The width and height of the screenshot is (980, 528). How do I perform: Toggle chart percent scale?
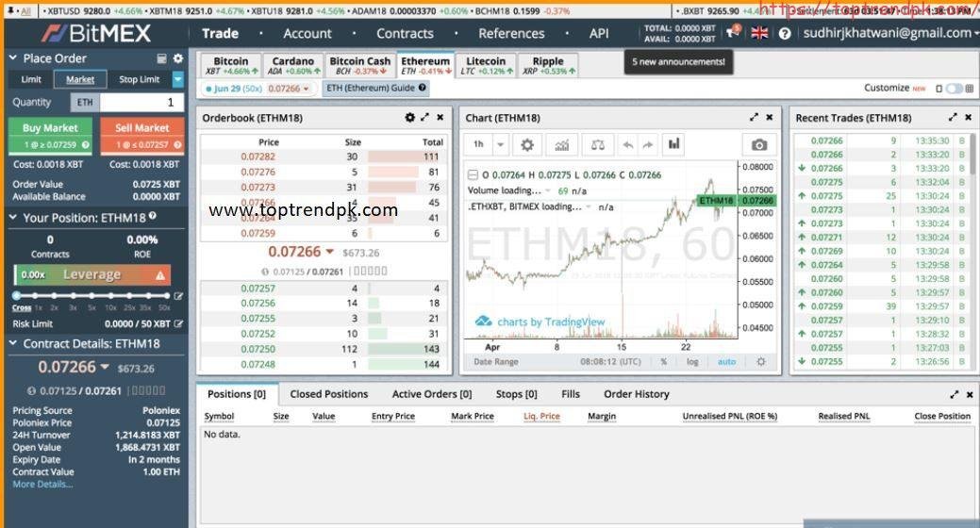point(664,362)
